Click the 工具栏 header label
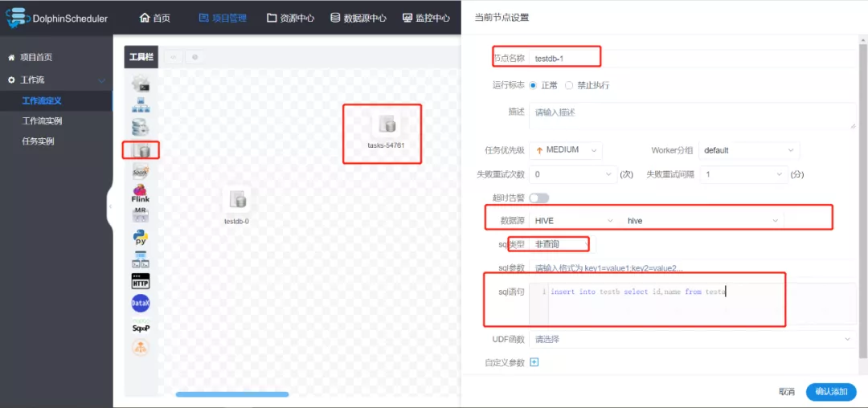The image size is (868, 408). 141,57
